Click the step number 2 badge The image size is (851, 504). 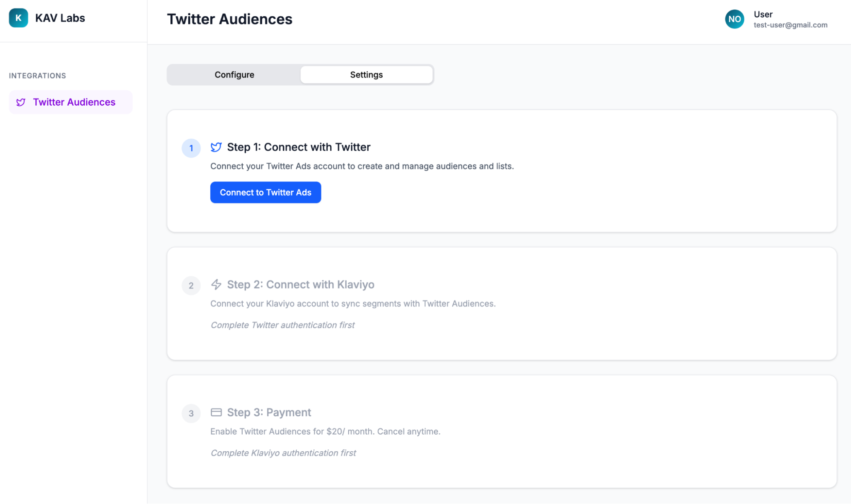pos(191,285)
